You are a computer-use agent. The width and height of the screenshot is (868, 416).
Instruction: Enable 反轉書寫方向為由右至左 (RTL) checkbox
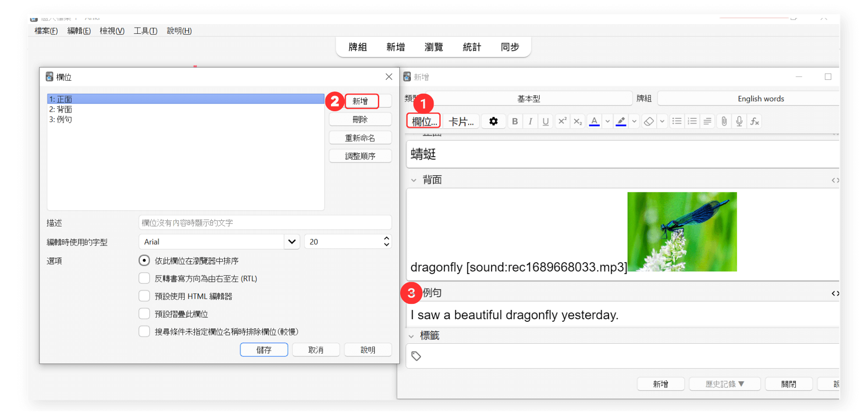click(x=144, y=279)
